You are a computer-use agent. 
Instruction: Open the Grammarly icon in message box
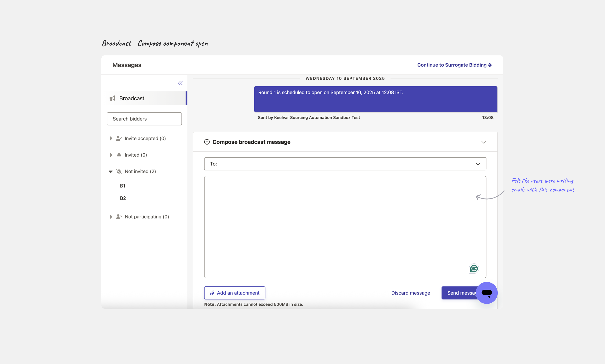click(474, 269)
